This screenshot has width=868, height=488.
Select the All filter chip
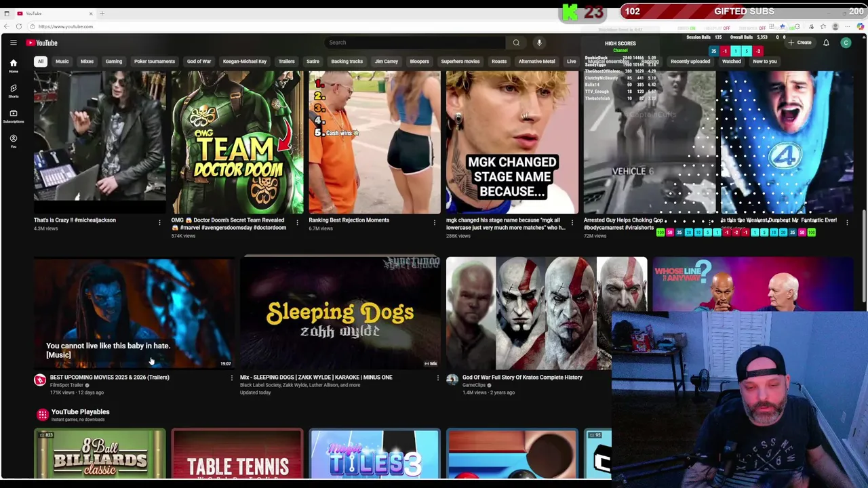coord(40,61)
